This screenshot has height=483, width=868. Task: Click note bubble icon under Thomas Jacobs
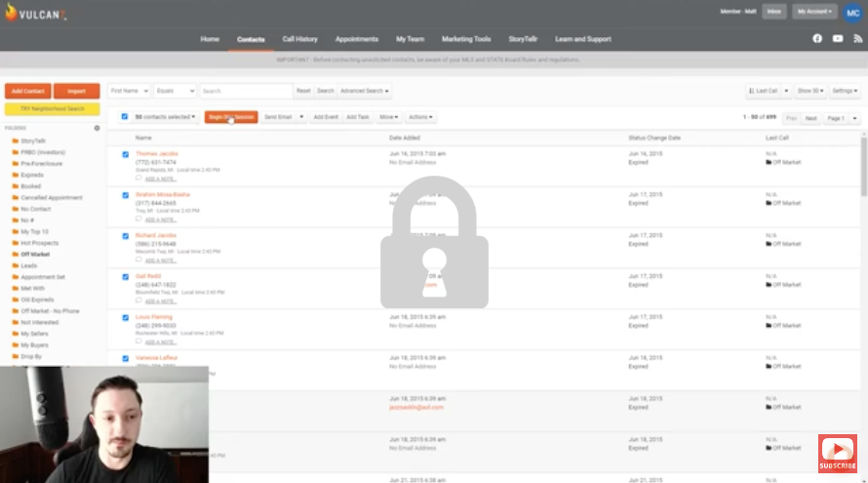pyautogui.click(x=138, y=179)
